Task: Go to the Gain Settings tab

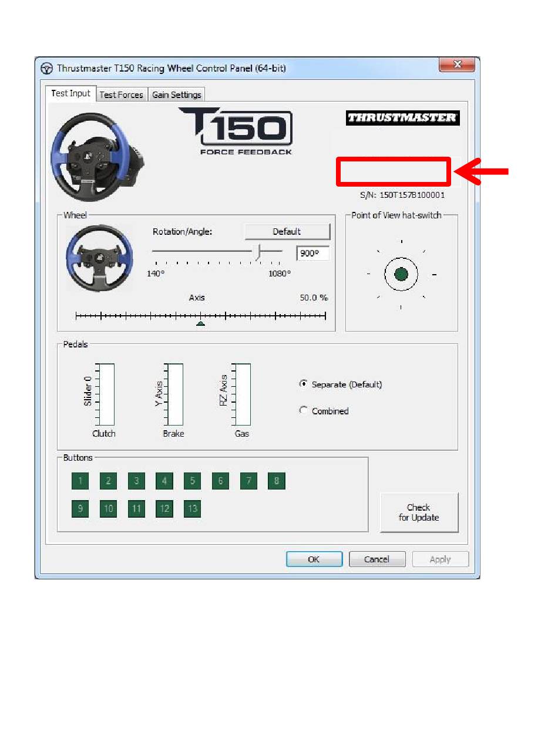Action: coord(176,95)
